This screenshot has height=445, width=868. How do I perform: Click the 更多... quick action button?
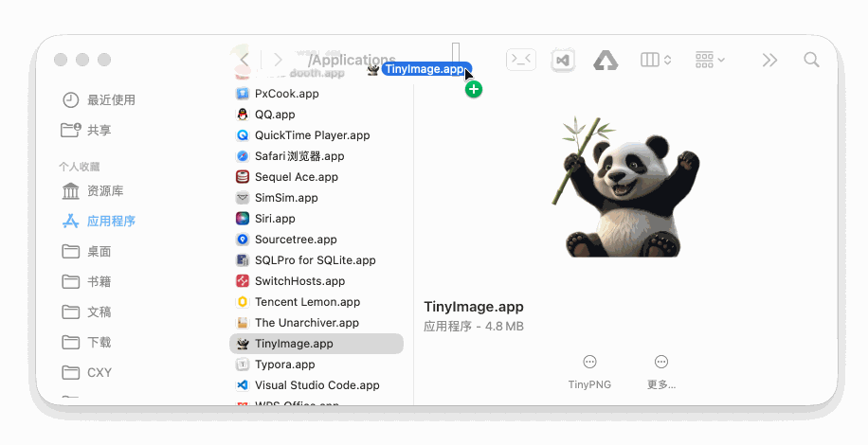[661, 372]
